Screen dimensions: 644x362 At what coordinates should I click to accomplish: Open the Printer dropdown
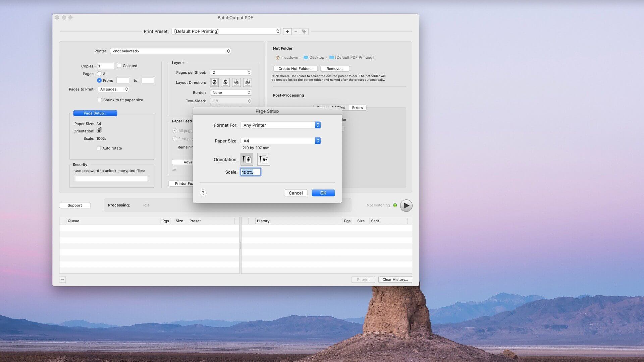click(170, 51)
